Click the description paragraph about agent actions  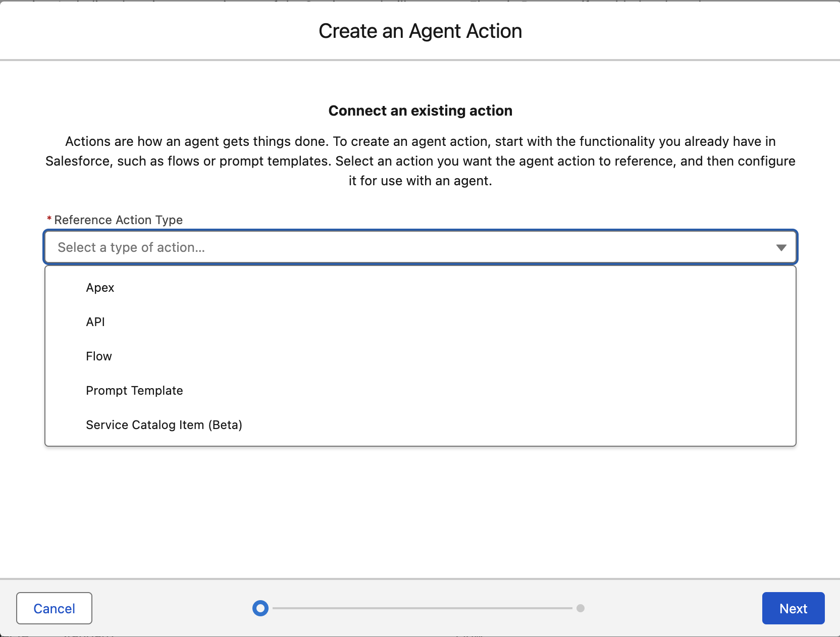tap(420, 161)
